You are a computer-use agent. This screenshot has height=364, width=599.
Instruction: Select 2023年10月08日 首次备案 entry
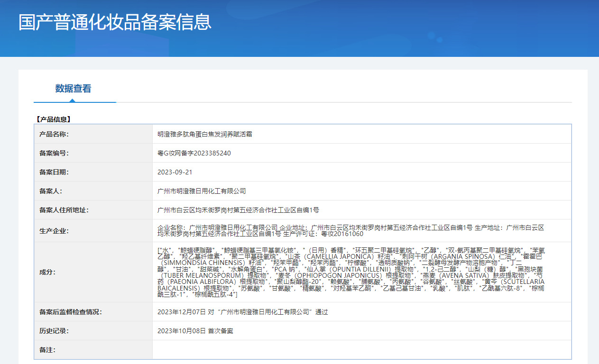pos(195,331)
